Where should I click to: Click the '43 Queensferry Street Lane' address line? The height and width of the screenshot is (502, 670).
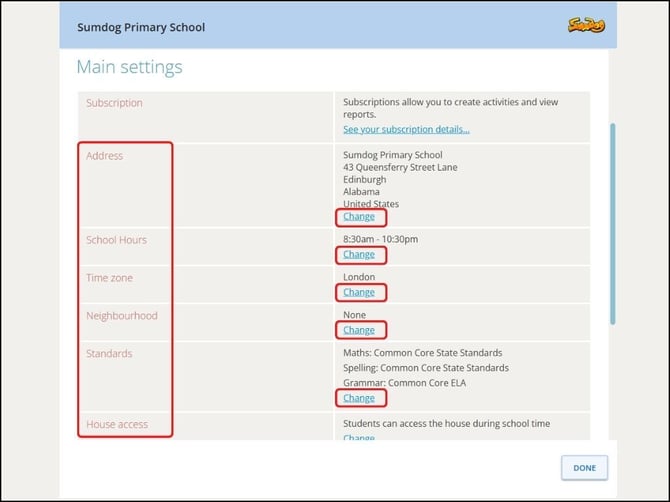coord(400,167)
